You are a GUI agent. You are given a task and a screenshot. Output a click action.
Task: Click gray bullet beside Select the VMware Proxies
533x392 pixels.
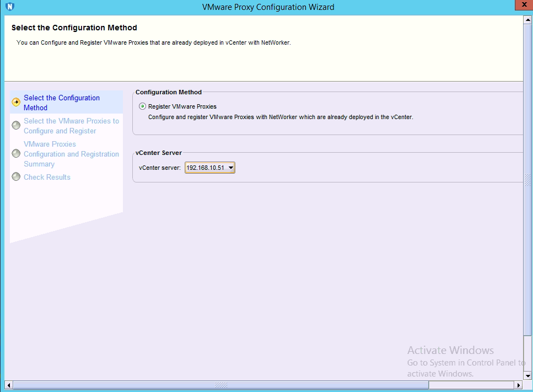point(16,126)
